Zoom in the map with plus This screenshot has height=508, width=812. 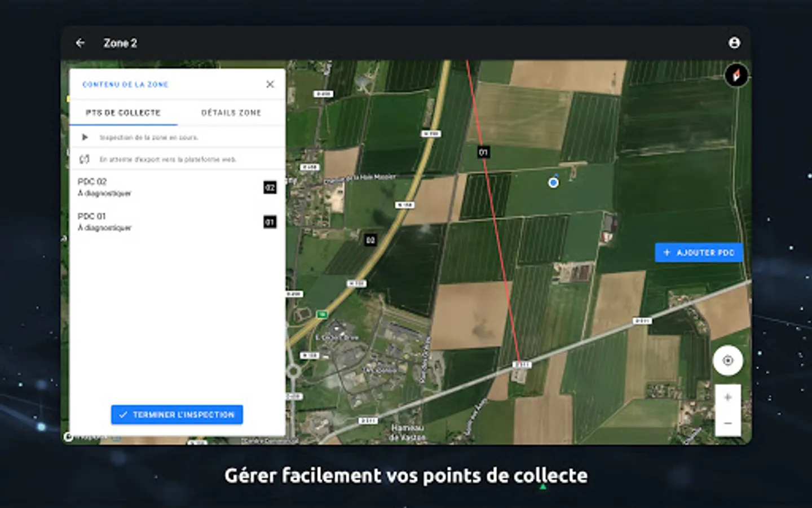(728, 397)
